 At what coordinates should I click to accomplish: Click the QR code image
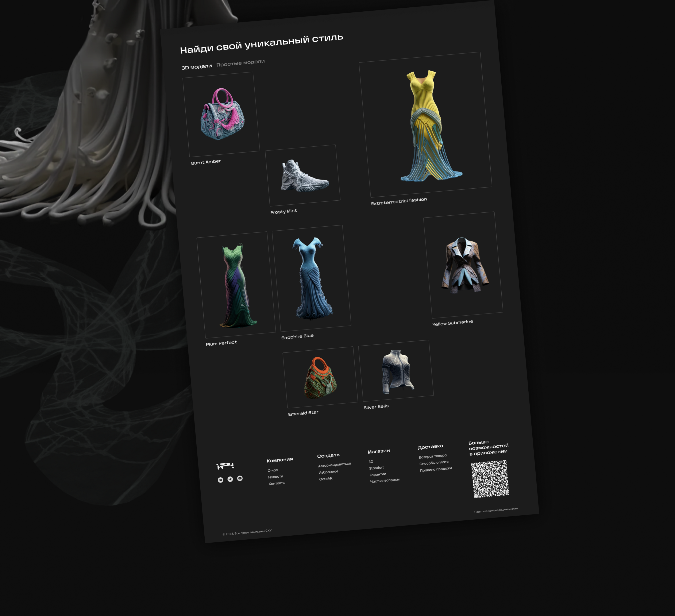[490, 479]
